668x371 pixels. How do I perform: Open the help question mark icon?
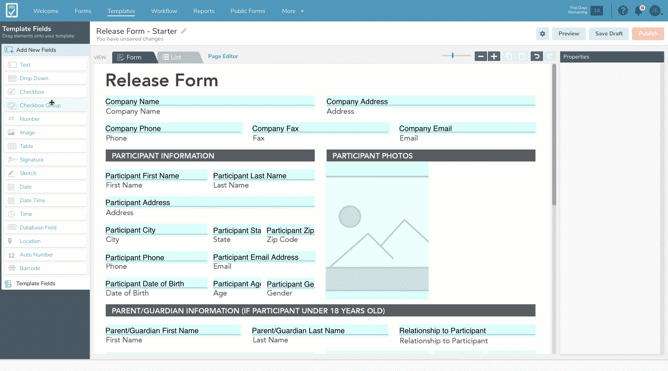point(623,11)
